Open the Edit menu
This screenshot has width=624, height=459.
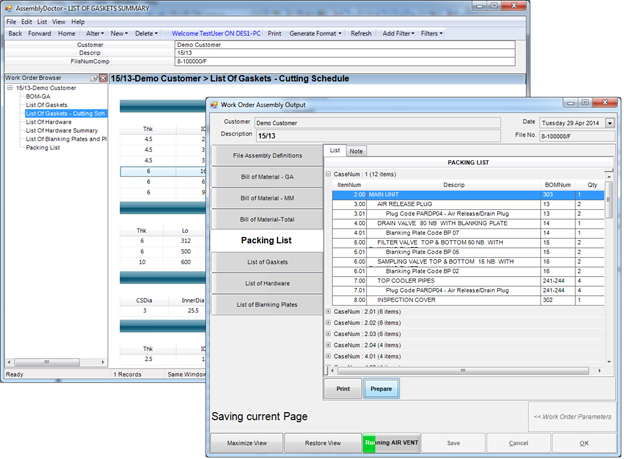27,21
